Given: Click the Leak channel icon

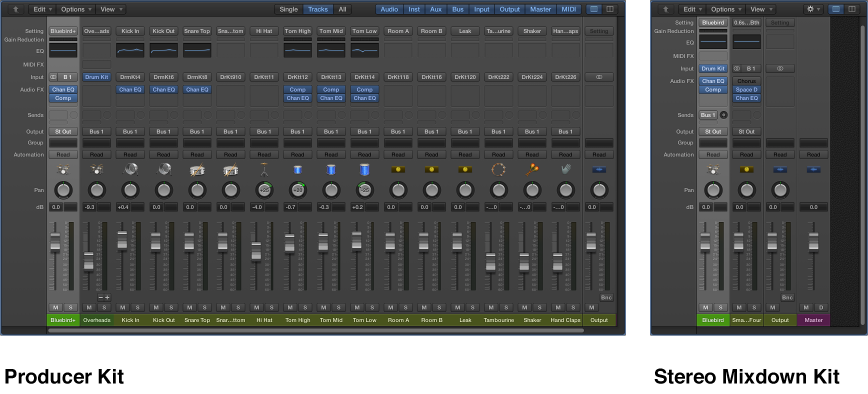Looking at the screenshot, I should 465,169.
